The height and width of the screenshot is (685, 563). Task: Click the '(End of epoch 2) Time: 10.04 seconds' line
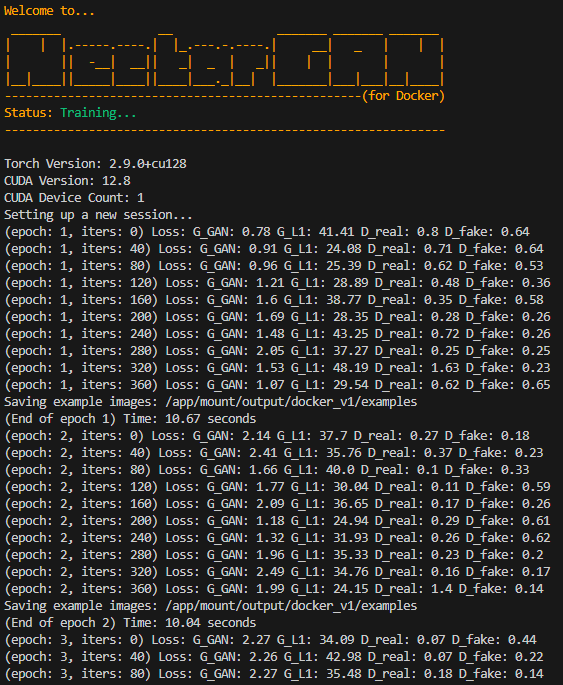tap(130, 623)
